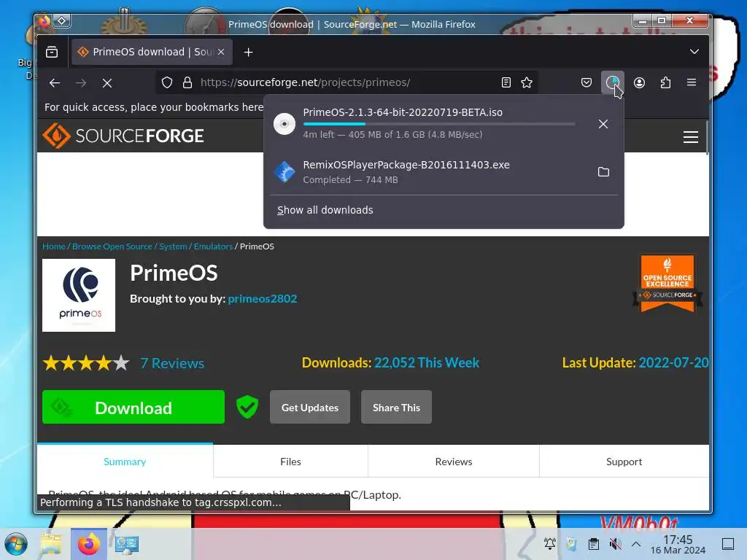Click the green Download button
This screenshot has height=560, width=747.
133,407
